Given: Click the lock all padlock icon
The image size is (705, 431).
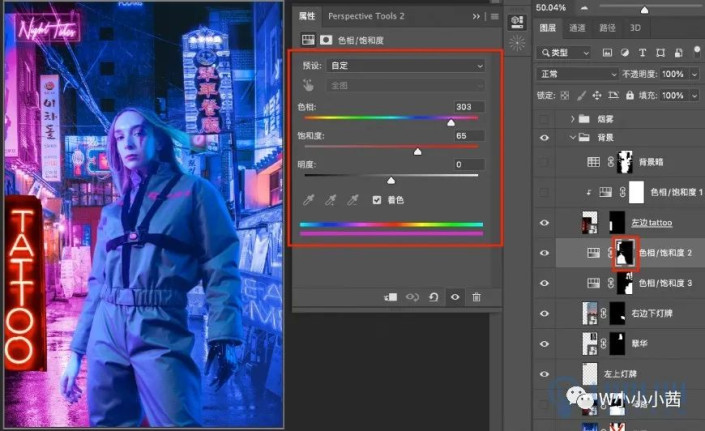Looking at the screenshot, I should tap(629, 95).
